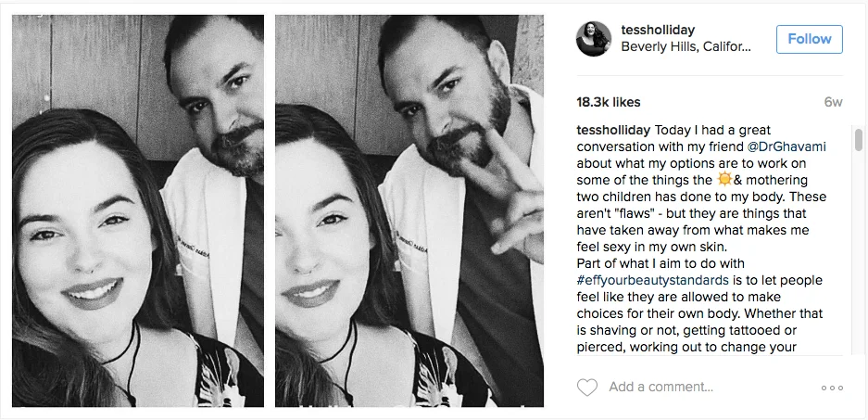Click the 6w post timestamp
Screen dimensions: 868x420
tap(833, 102)
